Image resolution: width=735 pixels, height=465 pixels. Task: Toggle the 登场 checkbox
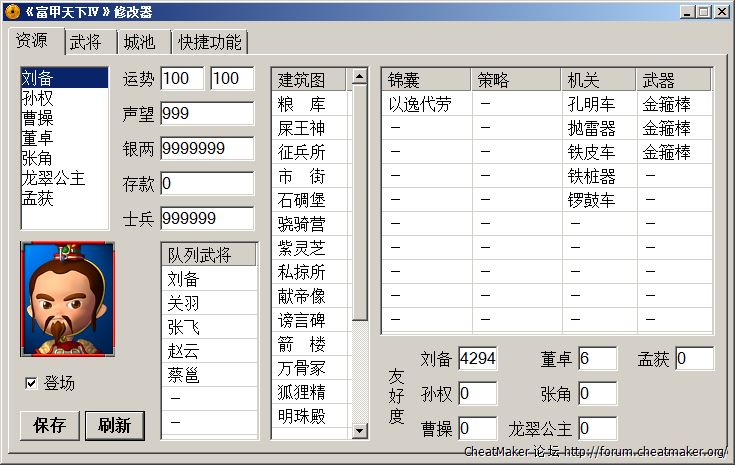30,383
